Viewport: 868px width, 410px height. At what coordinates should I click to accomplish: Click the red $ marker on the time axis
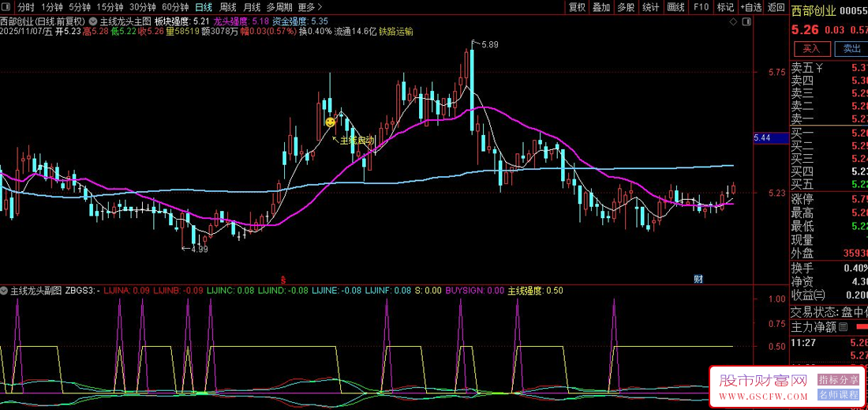282,279
